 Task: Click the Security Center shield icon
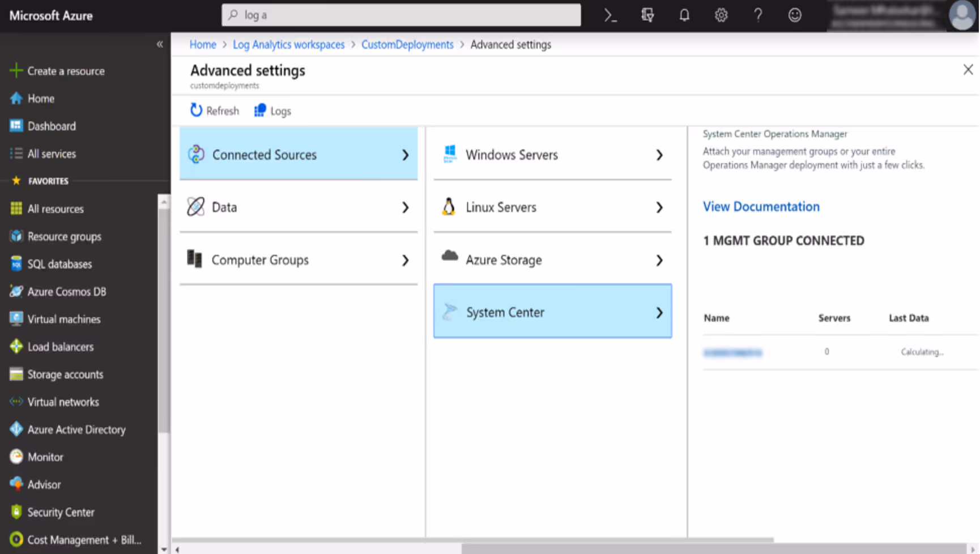(16, 512)
